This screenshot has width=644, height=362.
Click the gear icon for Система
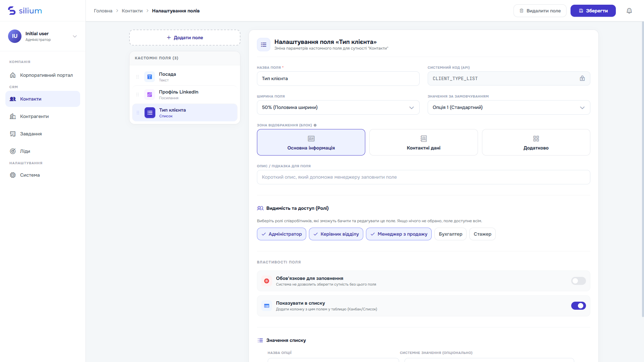click(13, 175)
